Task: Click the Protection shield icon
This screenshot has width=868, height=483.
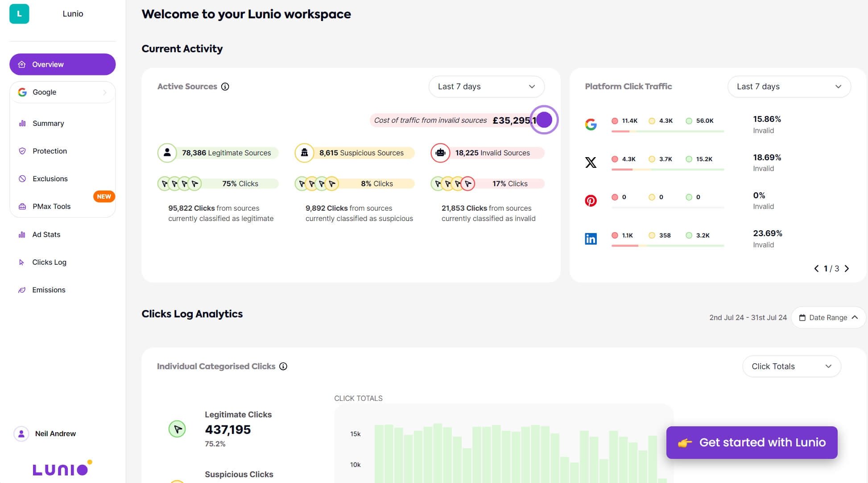Action: [22, 151]
